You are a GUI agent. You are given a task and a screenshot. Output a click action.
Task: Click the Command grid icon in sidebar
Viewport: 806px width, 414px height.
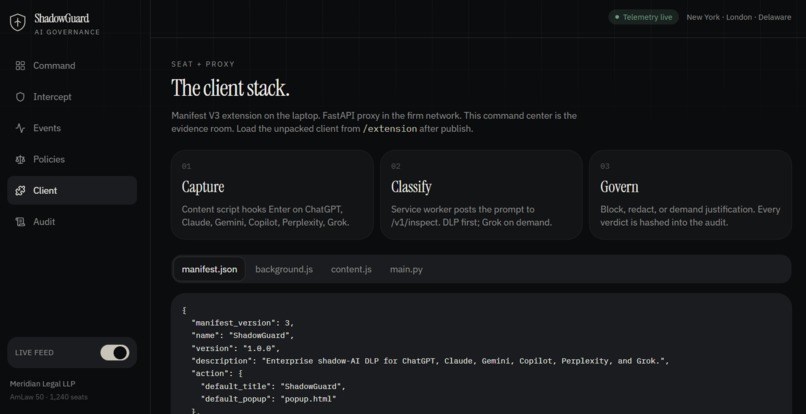(20, 65)
